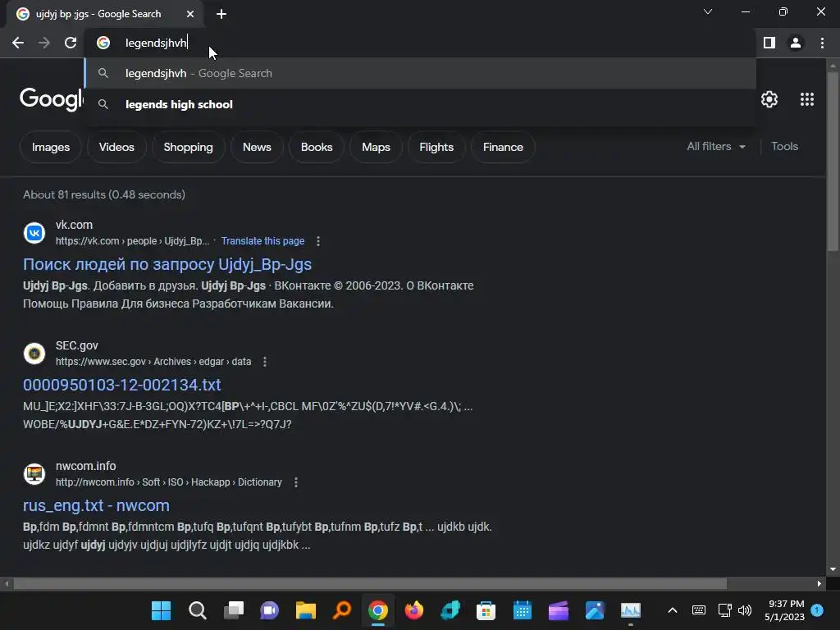Screen dimensions: 840x630
Task: Open the search Tools options
Action: coord(784,146)
